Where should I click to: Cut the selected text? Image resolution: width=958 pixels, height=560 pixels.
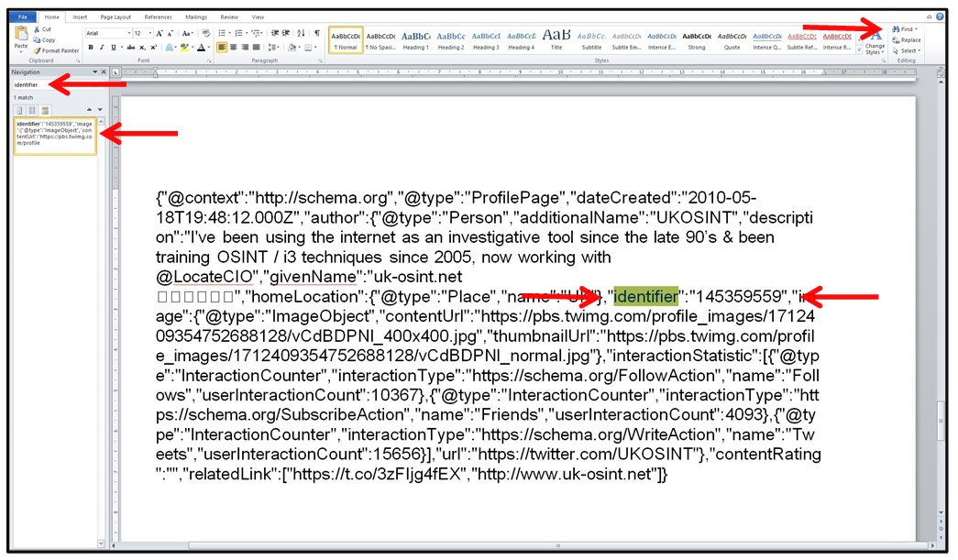[x=42, y=29]
